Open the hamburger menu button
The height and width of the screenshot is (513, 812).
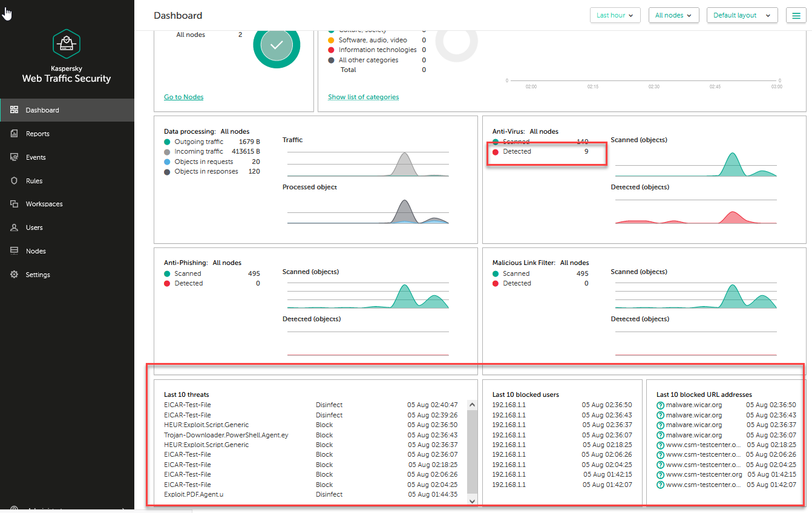796,16
